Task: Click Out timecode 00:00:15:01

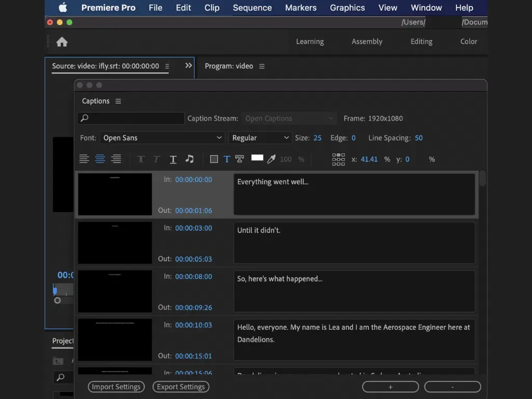Action: click(x=193, y=356)
